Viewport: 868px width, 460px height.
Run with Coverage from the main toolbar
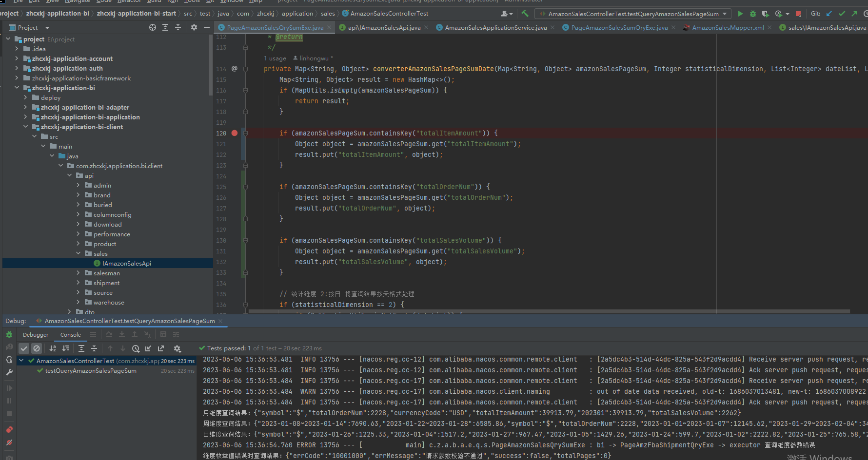tap(765, 14)
